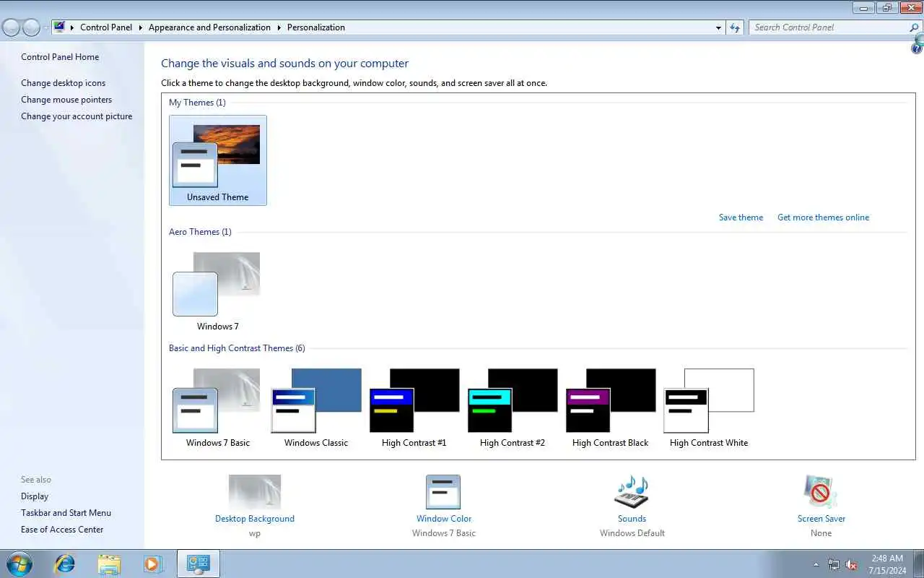Open the Desktop Background icon
Image resolution: width=924 pixels, height=578 pixels.
(255, 492)
